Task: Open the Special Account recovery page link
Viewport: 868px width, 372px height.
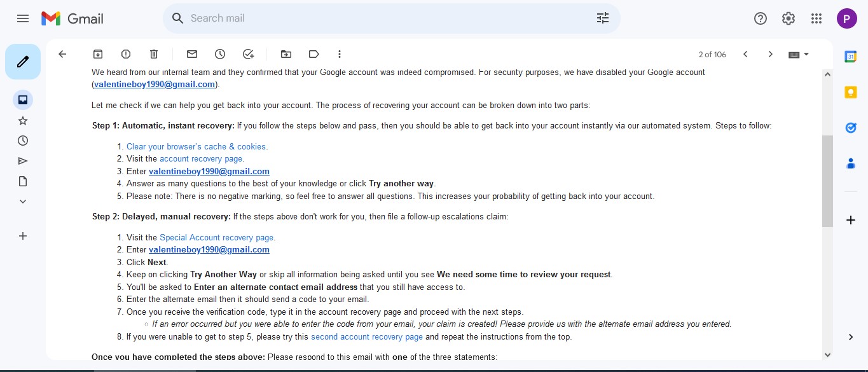Action: tap(217, 237)
